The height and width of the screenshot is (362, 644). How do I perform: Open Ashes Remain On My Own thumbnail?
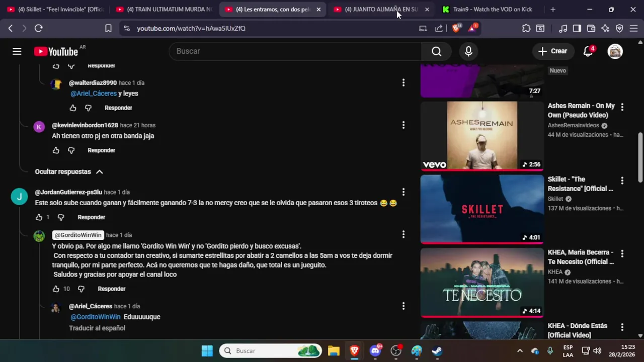tap(482, 136)
